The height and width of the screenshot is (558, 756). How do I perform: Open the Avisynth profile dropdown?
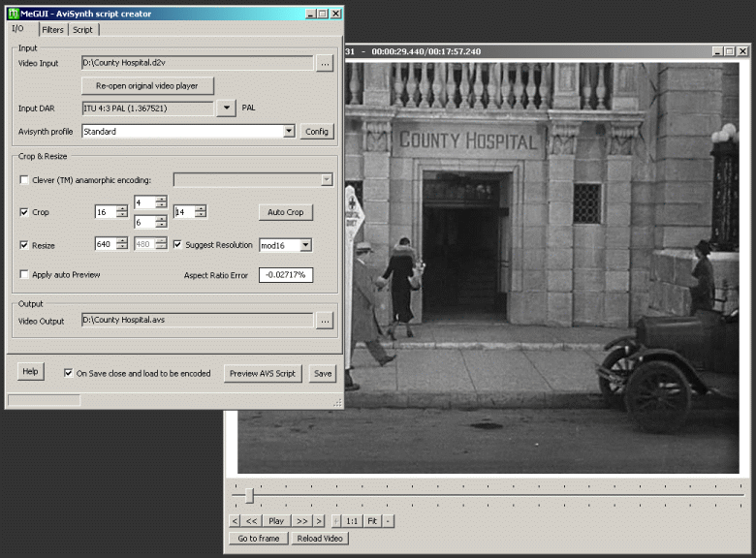pyautogui.click(x=289, y=131)
